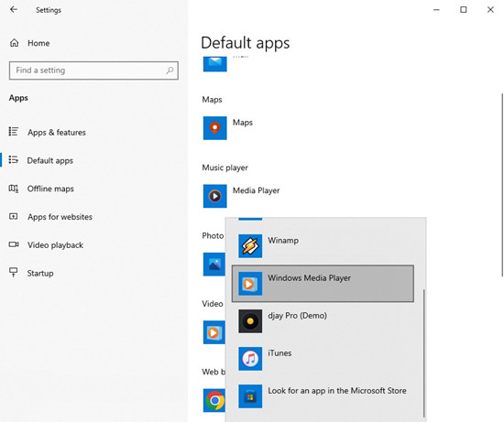Viewport: 504px width, 422px height.
Task: Click the Default apps page scrollbar
Action: coord(502,185)
